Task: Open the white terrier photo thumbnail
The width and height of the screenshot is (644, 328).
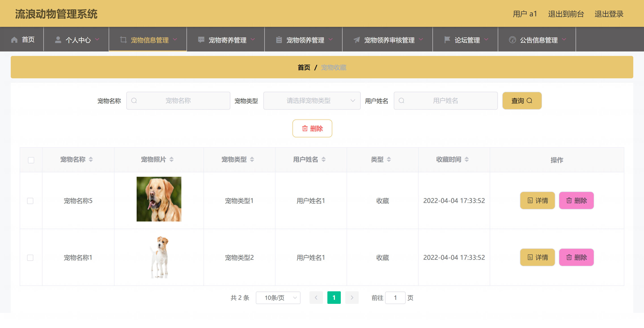Action: [159, 257]
